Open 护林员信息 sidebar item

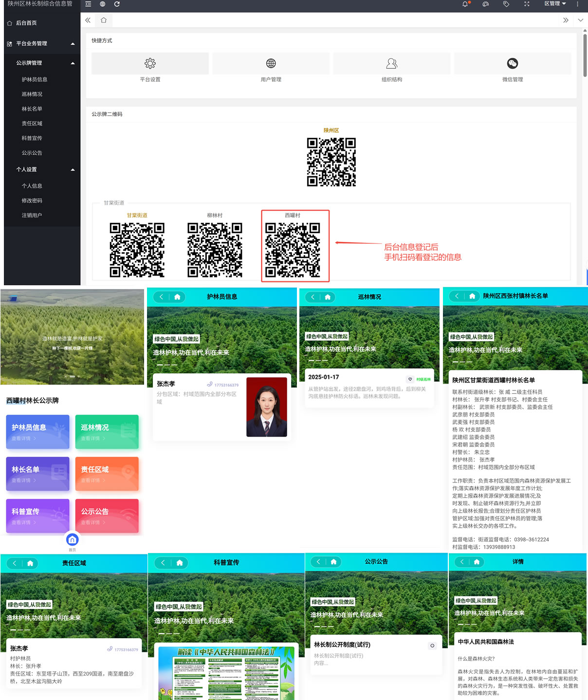coord(34,79)
